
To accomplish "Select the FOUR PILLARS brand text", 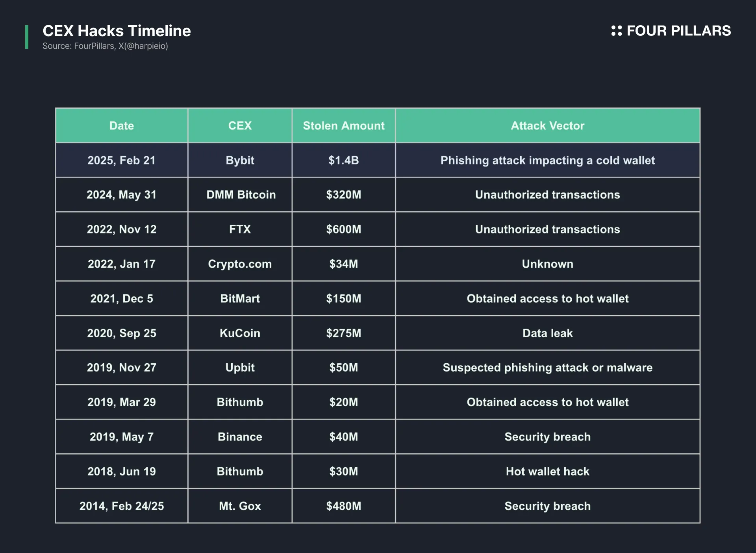I will [x=678, y=31].
